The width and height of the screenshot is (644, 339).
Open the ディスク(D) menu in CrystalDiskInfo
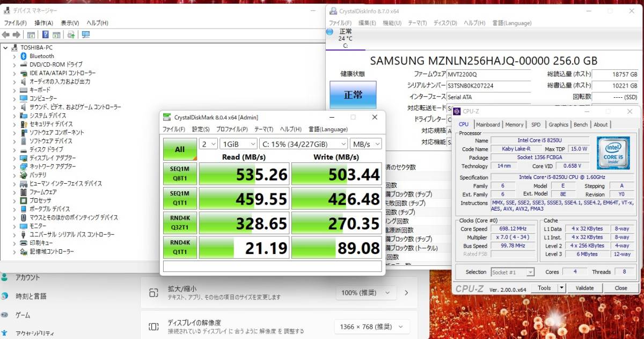pyautogui.click(x=445, y=23)
